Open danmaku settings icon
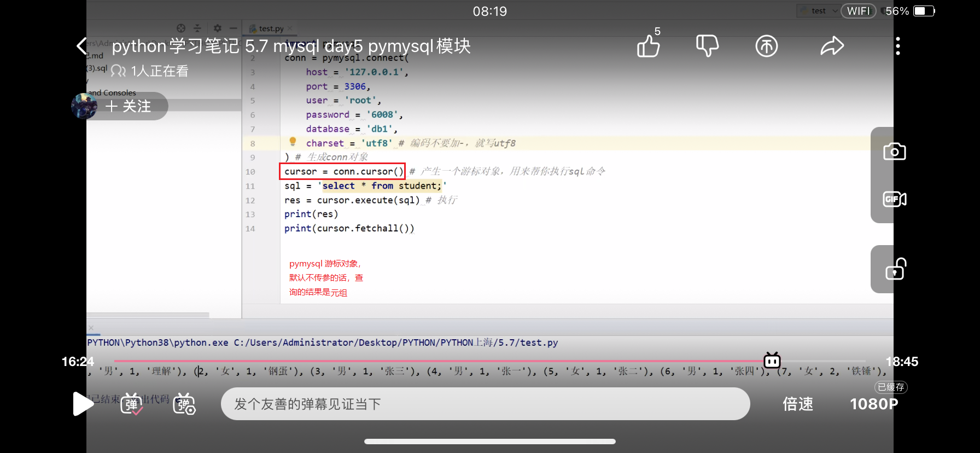 184,404
